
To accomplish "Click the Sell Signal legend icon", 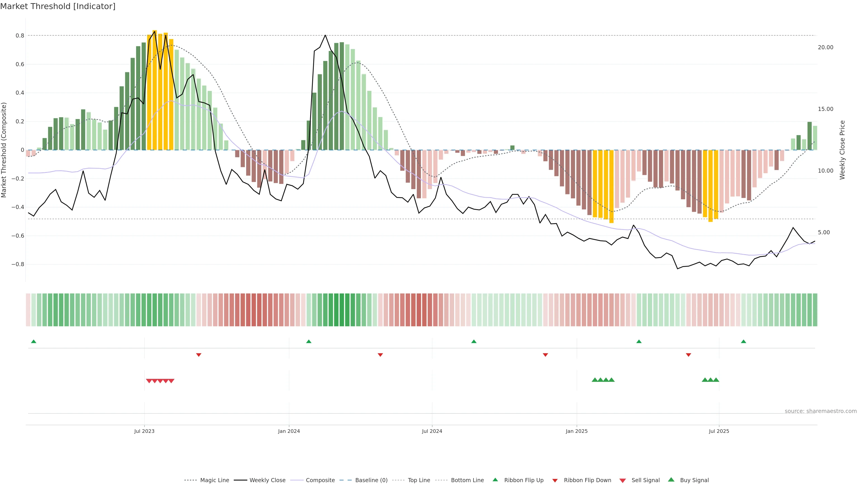I will (x=622, y=481).
